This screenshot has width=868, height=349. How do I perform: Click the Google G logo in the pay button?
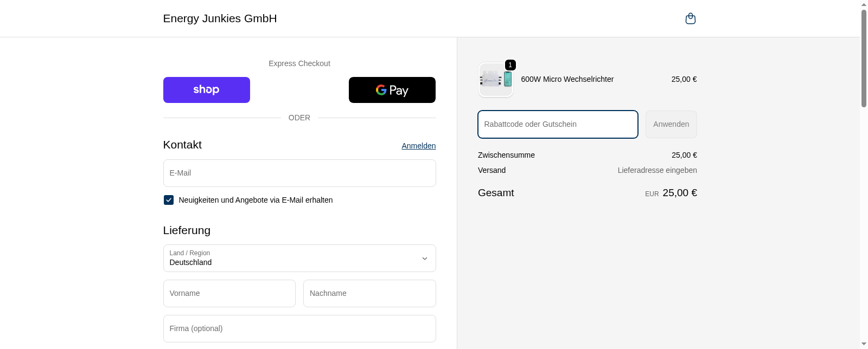pos(381,90)
